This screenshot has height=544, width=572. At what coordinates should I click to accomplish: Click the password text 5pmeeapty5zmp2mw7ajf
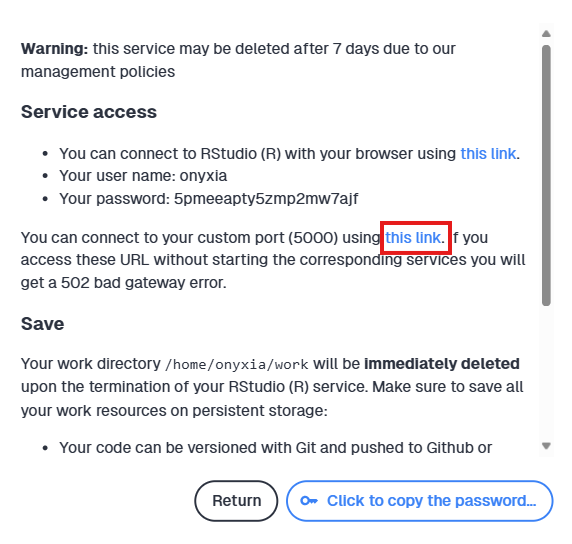tap(266, 199)
